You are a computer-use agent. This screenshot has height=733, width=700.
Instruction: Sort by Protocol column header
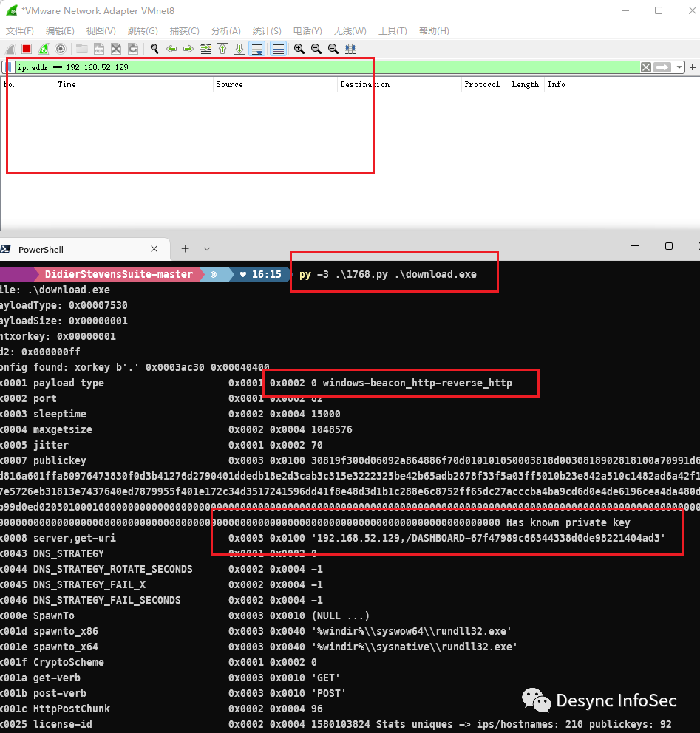coord(486,85)
